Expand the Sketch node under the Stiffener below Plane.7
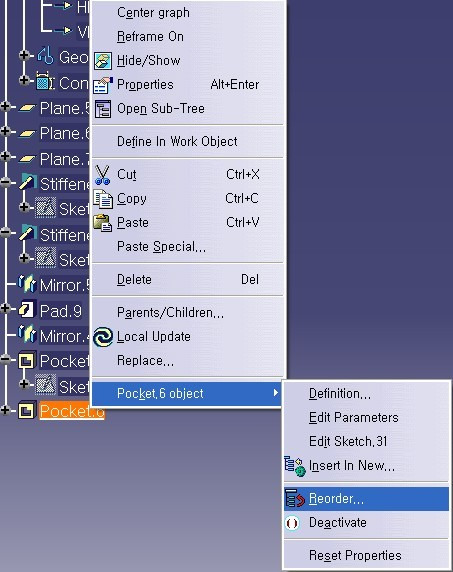Screen dimensions: 453x572 (24, 207)
